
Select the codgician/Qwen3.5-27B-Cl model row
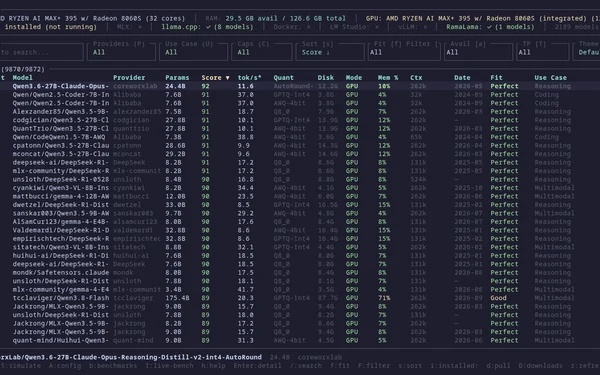click(300, 120)
